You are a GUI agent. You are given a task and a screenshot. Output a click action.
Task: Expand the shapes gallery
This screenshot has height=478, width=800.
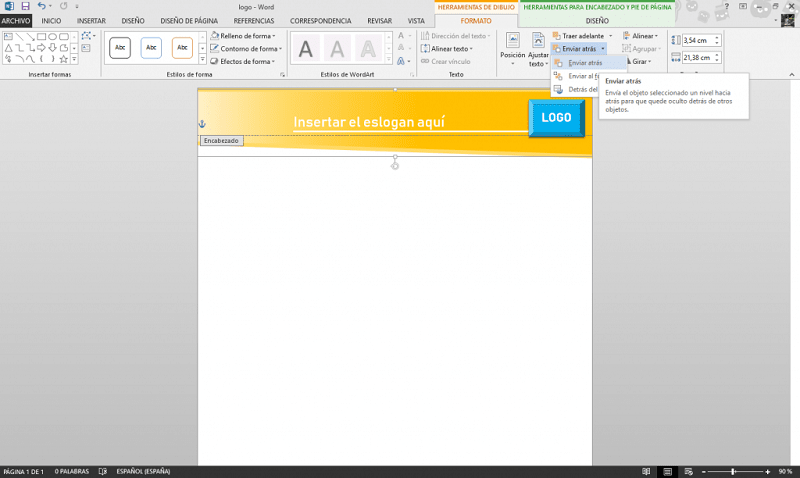coord(74,59)
